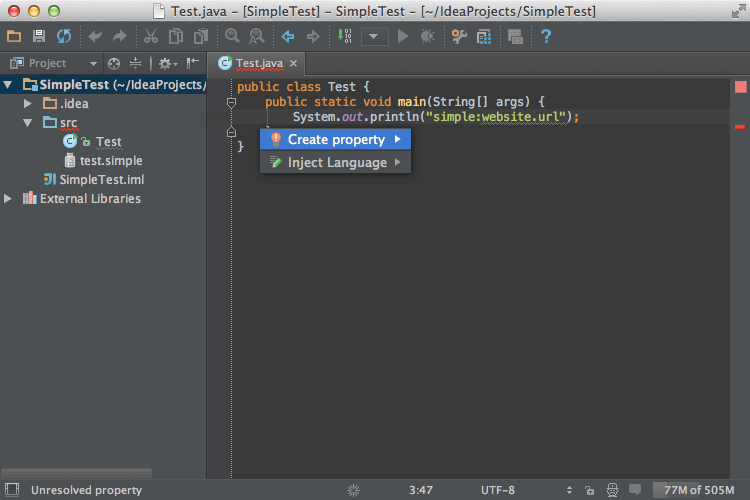Enter full screen window mode
Viewport: 750px width, 500px height.
pos(738,11)
